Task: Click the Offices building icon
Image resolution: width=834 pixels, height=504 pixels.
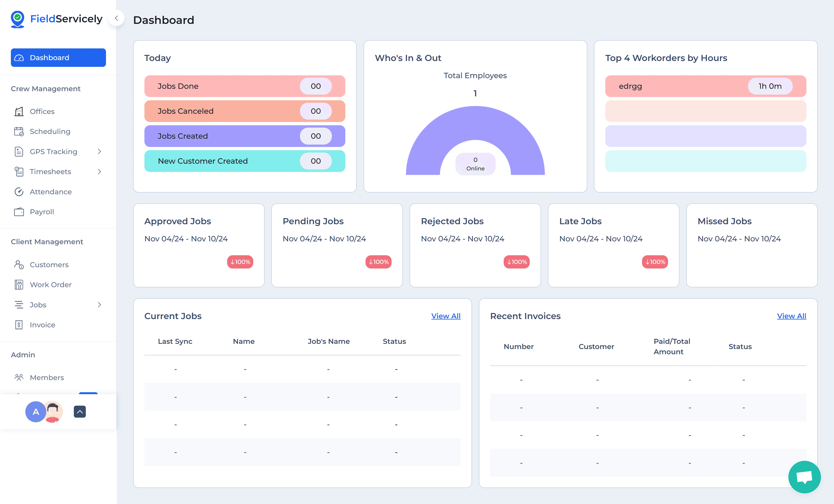Action: click(19, 111)
